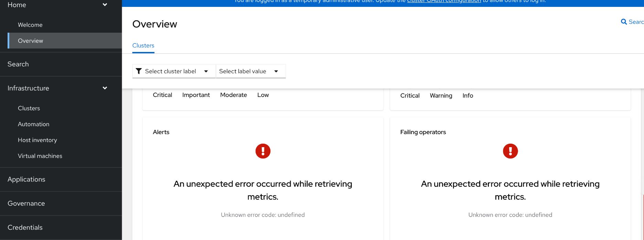Viewport: 644px width, 240px height.
Task: Click the filter funnel icon
Action: pyautogui.click(x=139, y=71)
